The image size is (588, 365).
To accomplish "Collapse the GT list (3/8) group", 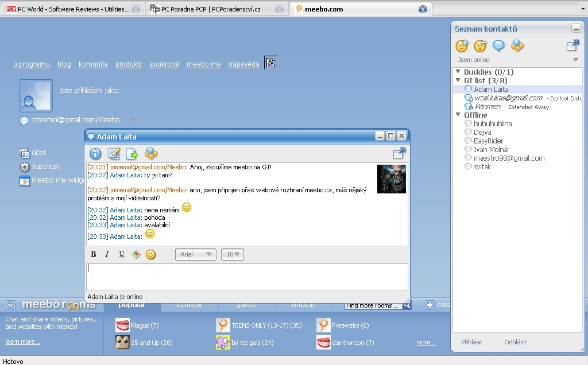I will coord(458,80).
